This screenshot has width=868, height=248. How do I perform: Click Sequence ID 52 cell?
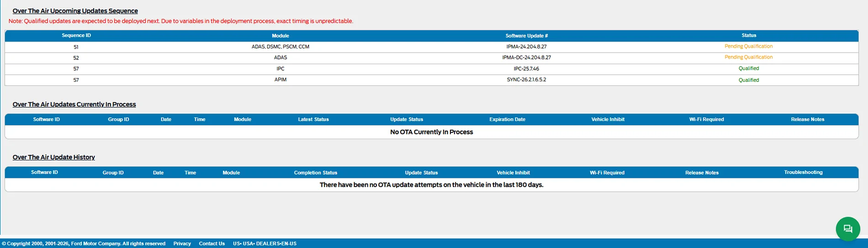pos(76,58)
